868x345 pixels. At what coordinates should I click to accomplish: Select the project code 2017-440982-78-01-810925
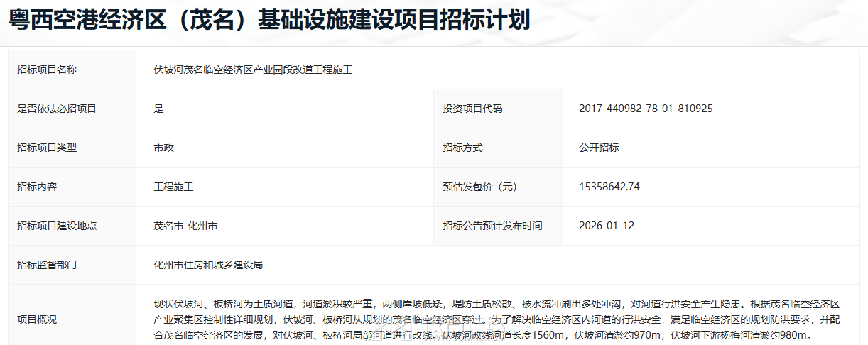click(646, 109)
